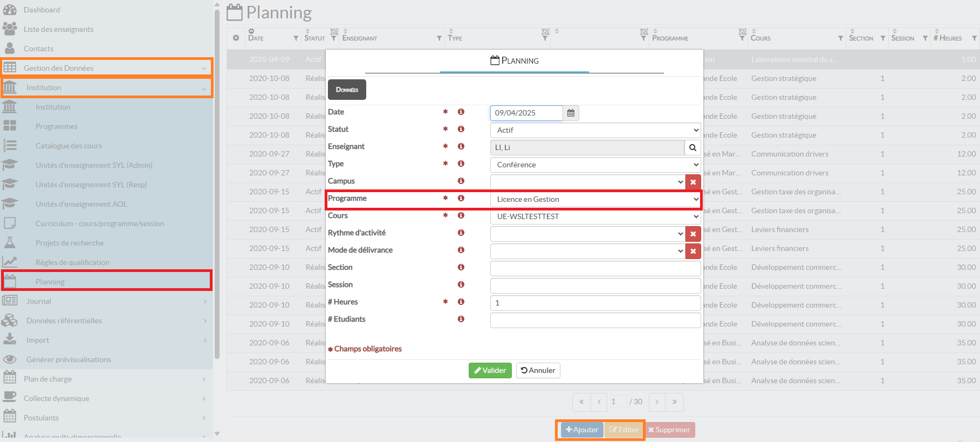This screenshot has width=980, height=442.
Task: Select the Données tab in the form
Action: [347, 90]
